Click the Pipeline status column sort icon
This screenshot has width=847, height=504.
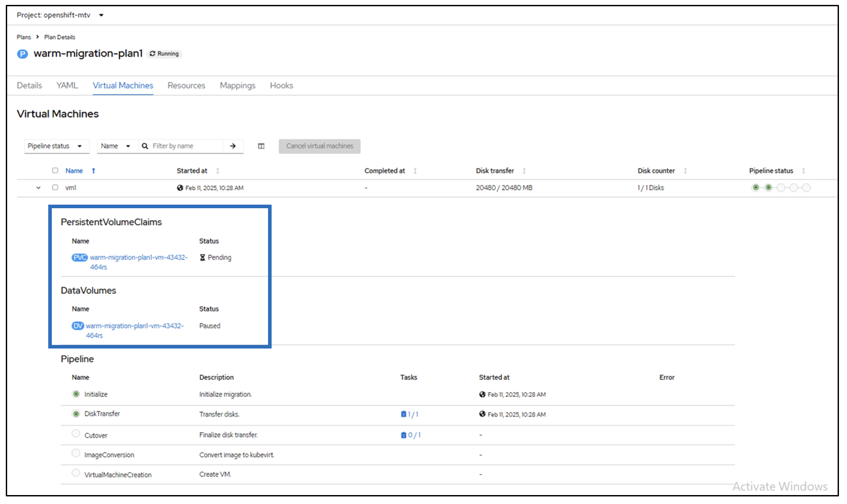(803, 171)
